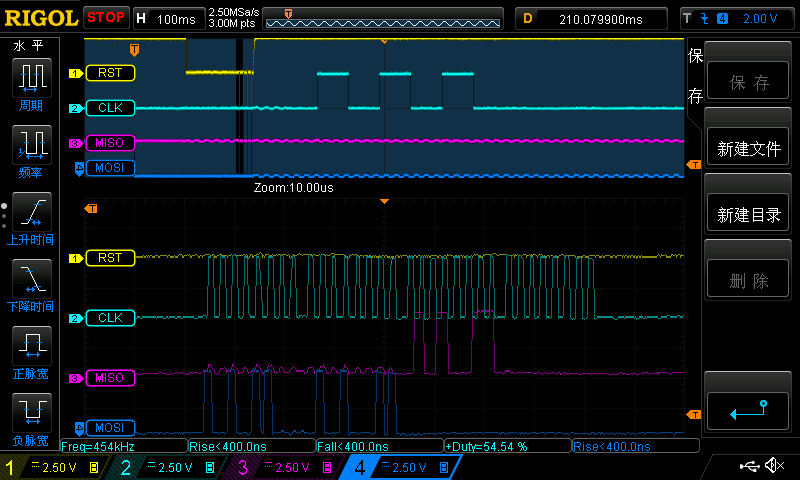
Task: Click the orange trigger T marker in overview
Action: pyautogui.click(x=134, y=49)
